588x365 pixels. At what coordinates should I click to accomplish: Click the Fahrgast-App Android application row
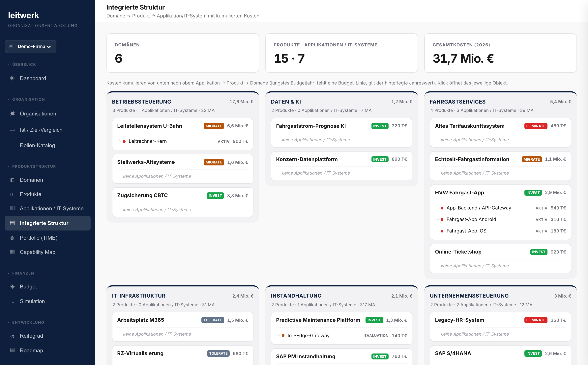tap(500, 219)
